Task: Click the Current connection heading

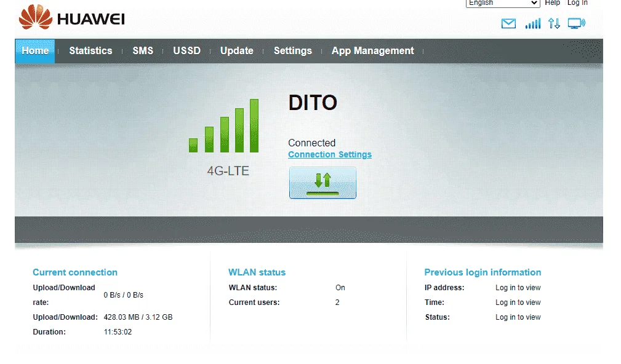Action: click(x=75, y=272)
